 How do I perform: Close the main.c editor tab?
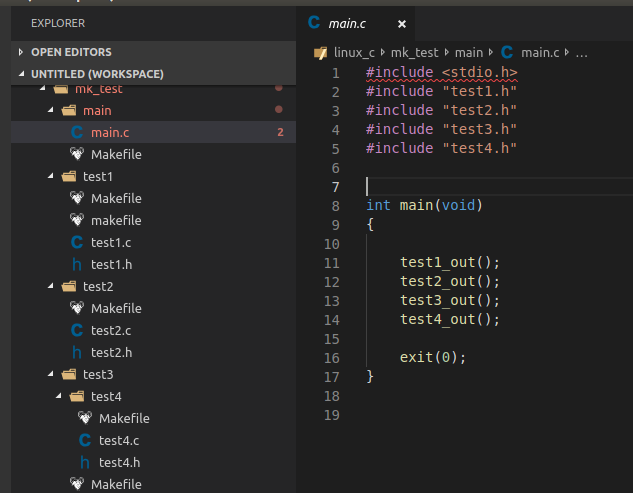click(402, 24)
